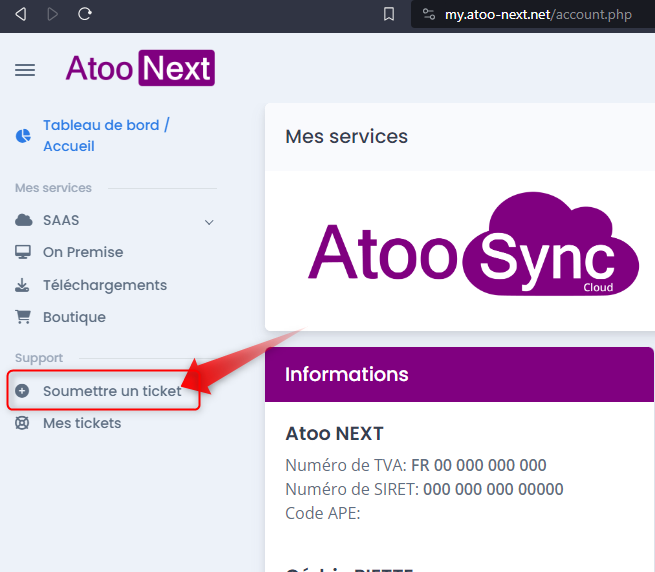Image resolution: width=655 pixels, height=572 pixels.
Task: Toggle the hamburger sidebar menu
Action: pos(25,69)
